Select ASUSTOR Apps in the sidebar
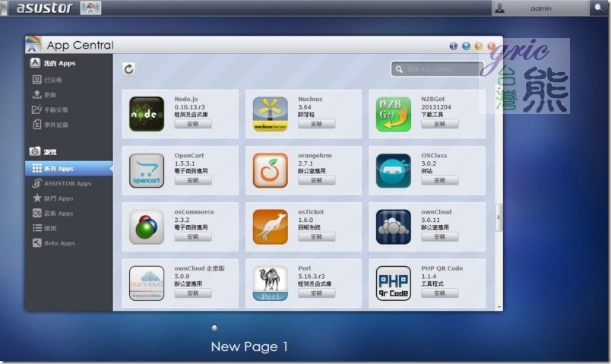 pos(69,183)
